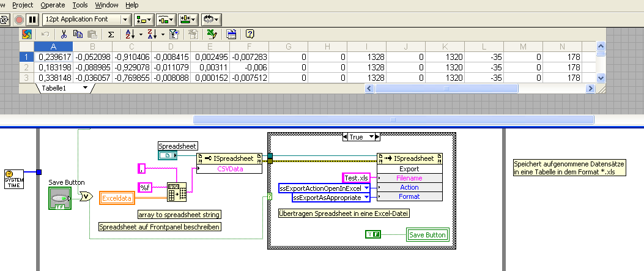644x271 pixels.
Task: Click Sort Descending Z-A icon
Action: click(x=152, y=34)
